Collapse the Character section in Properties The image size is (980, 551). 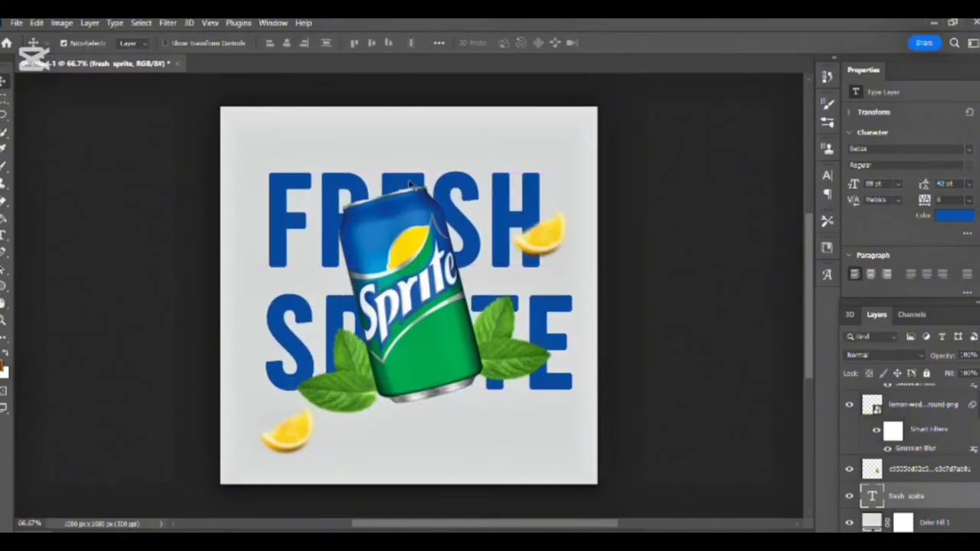[848, 132]
